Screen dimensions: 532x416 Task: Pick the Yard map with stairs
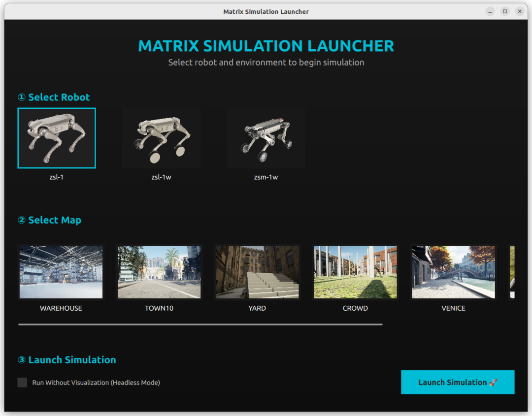[257, 272]
